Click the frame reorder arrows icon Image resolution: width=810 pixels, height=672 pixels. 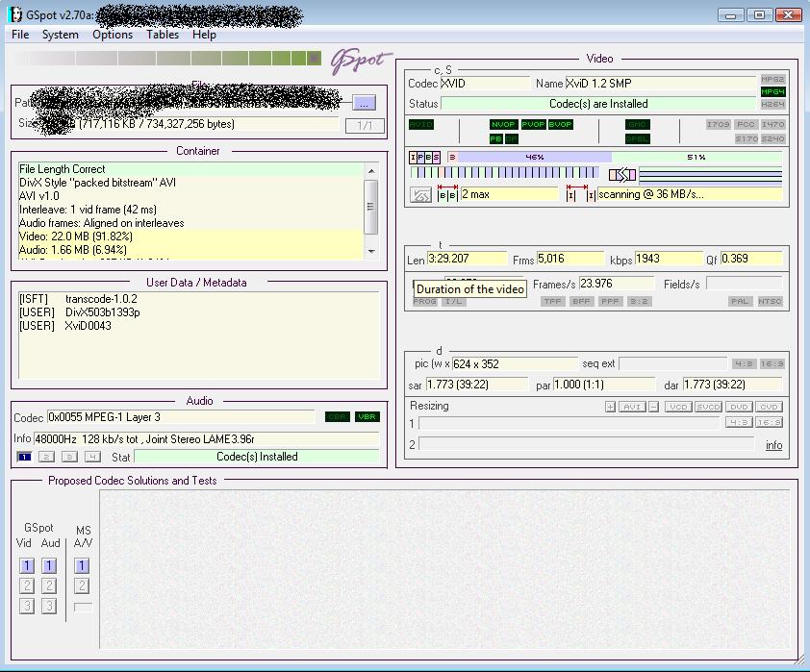click(x=622, y=176)
